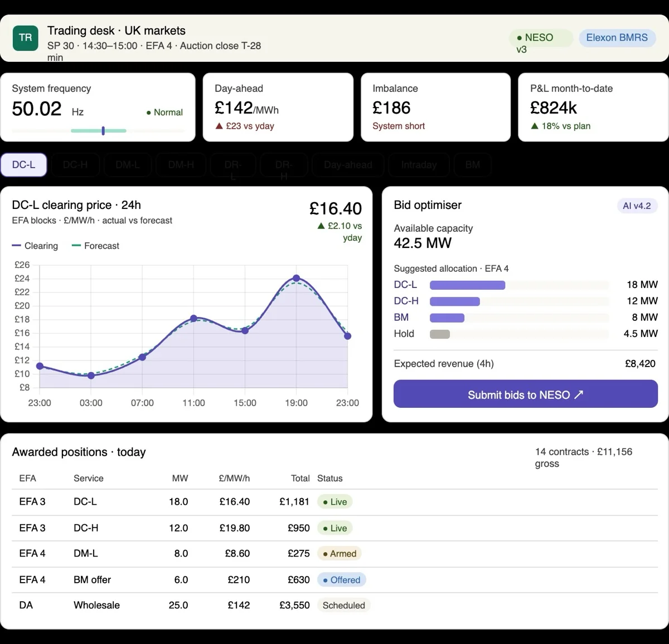Screen dimensions: 669x644
Task: Click the DC-L allocation bar
Action: [x=467, y=285]
